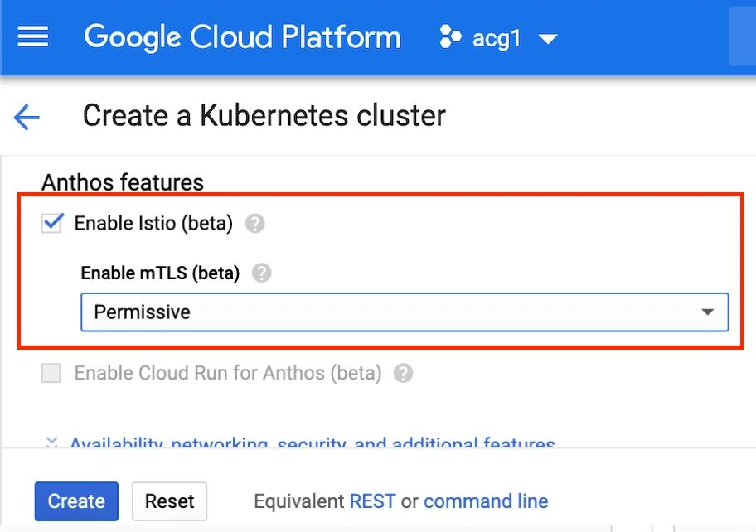Click the Google Cloud Platform logo text
The width and height of the screenshot is (756, 532).
[242, 37]
